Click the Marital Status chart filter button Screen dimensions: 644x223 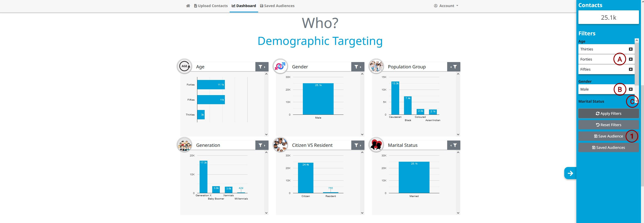point(453,145)
